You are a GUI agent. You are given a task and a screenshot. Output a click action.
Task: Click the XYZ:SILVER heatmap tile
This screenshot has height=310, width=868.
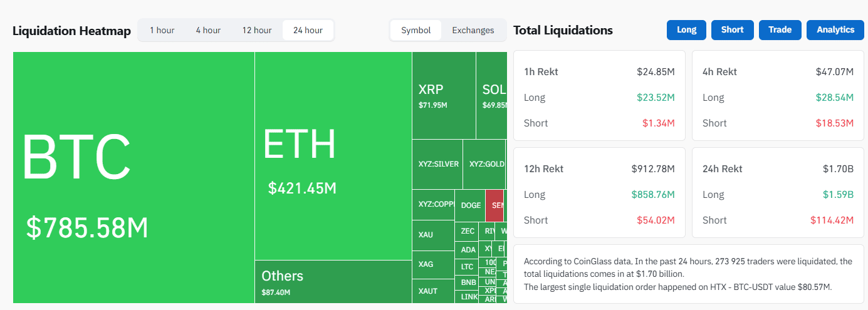coord(437,164)
